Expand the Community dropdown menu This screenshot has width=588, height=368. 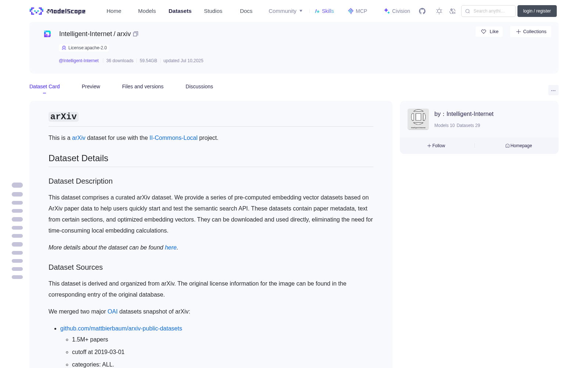click(x=286, y=11)
